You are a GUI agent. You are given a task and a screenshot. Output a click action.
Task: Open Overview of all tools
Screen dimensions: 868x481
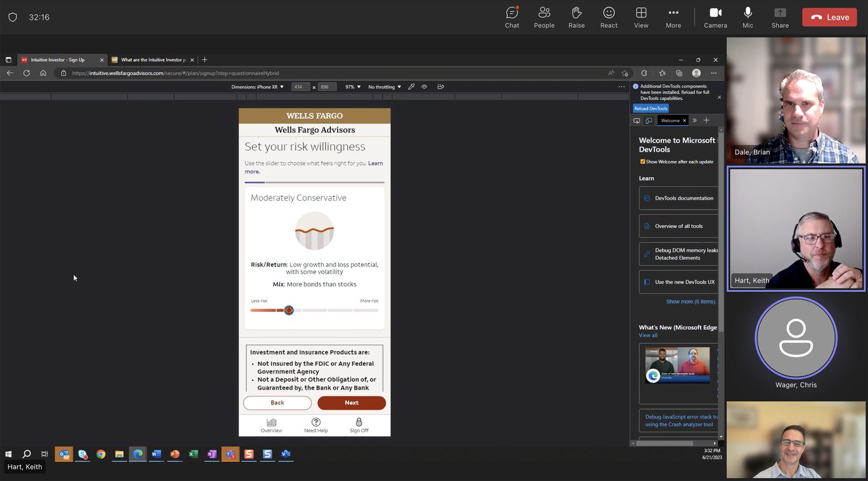pos(679,226)
